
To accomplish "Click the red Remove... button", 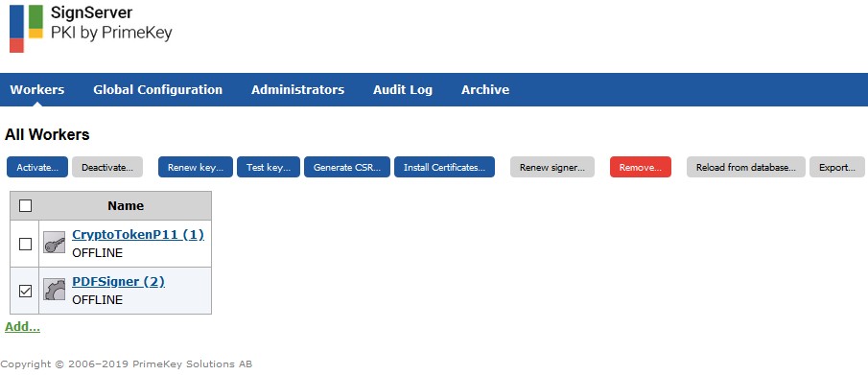I will [641, 167].
